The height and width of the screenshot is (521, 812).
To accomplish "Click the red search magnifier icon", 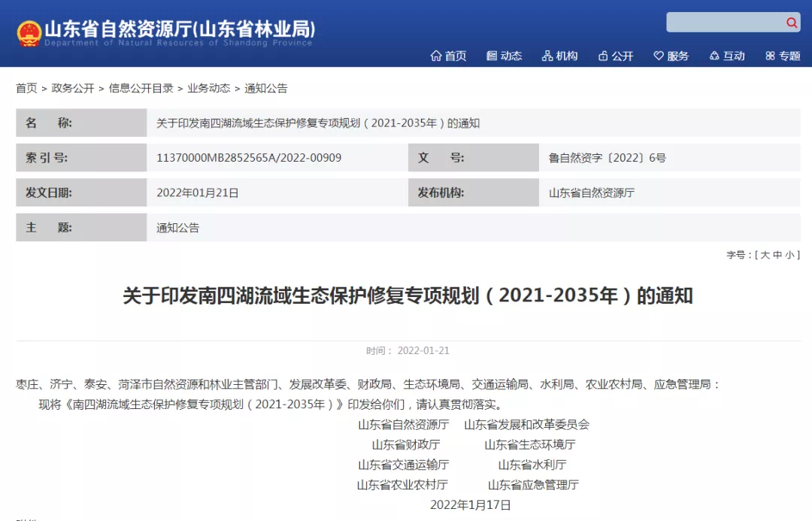I will [x=791, y=23].
